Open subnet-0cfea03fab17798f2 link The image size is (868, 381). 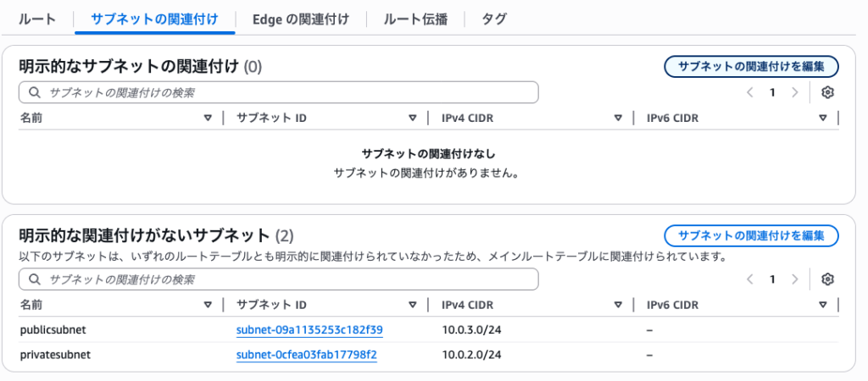[306, 355]
